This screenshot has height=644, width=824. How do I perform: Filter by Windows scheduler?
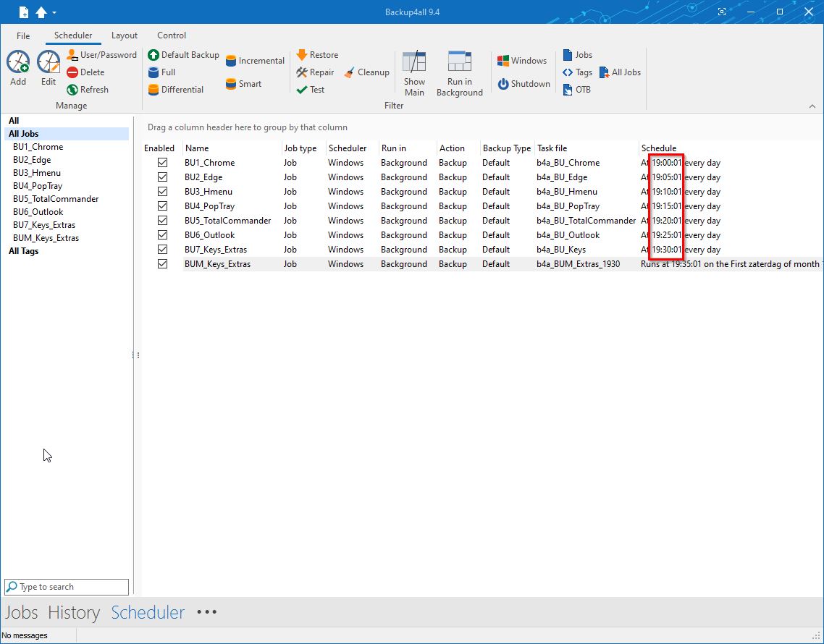[x=522, y=60]
